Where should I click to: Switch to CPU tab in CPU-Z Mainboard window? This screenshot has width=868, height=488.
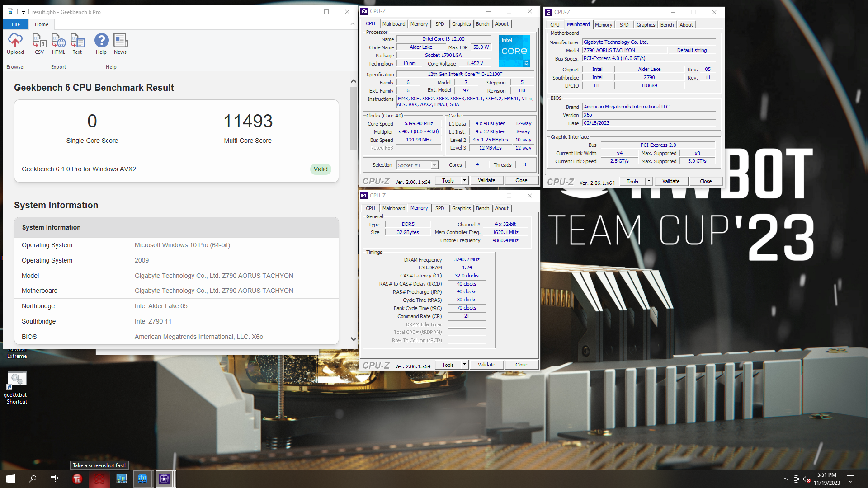coord(555,25)
